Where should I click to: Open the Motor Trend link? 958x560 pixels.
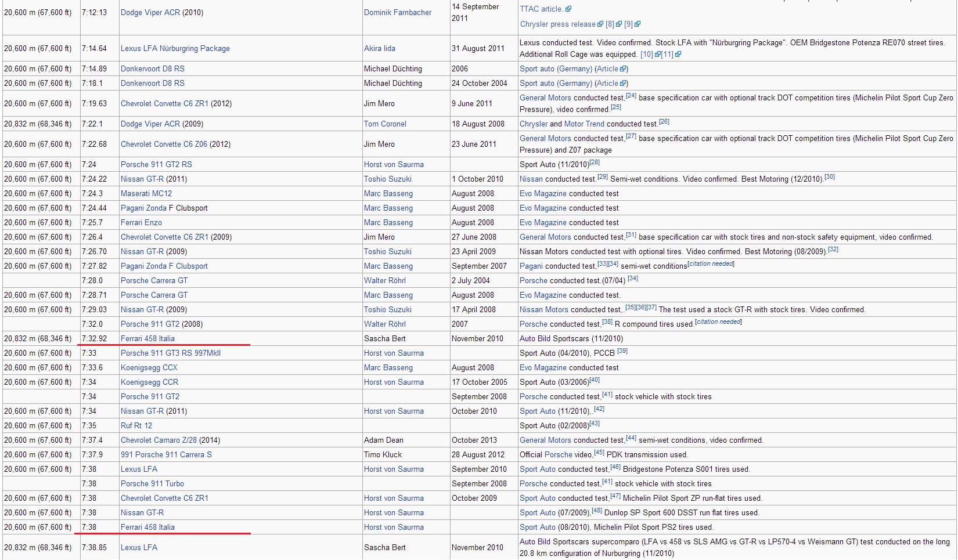coord(585,124)
